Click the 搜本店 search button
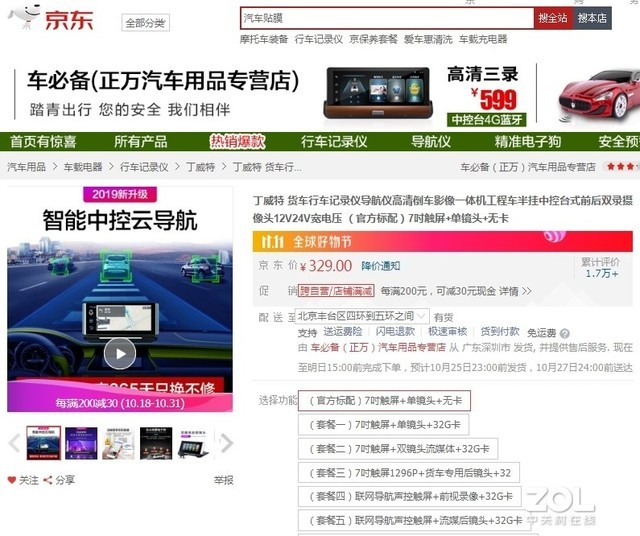This screenshot has width=640, height=536. pyautogui.click(x=592, y=18)
